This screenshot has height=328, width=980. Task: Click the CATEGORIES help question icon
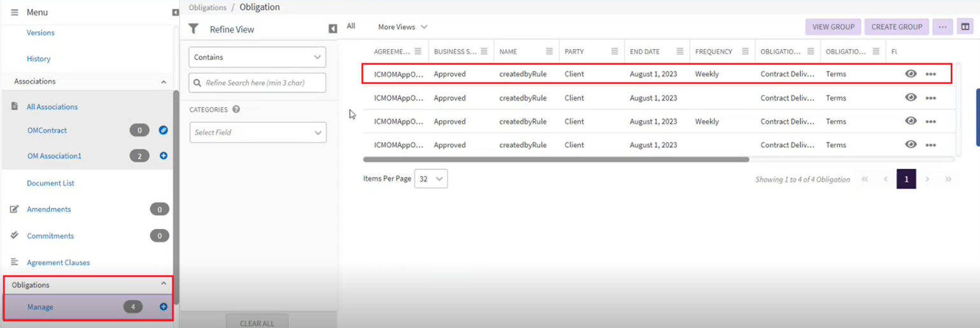(236, 110)
